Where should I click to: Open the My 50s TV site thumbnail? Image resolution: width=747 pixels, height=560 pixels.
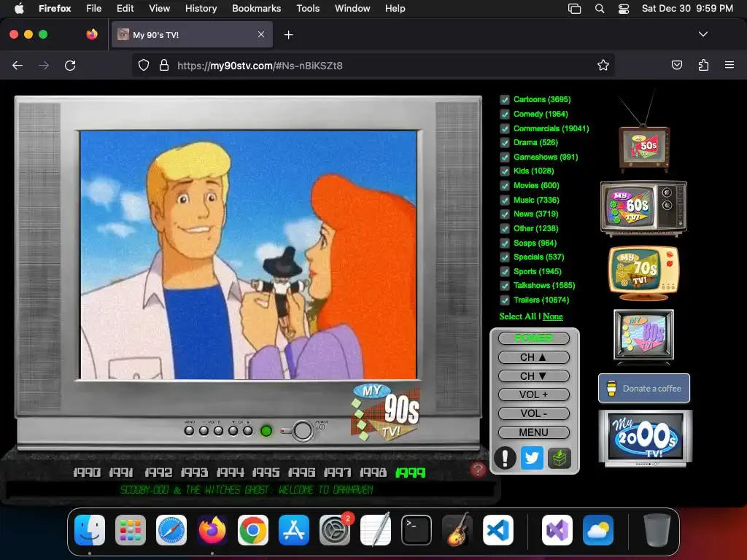644,147
